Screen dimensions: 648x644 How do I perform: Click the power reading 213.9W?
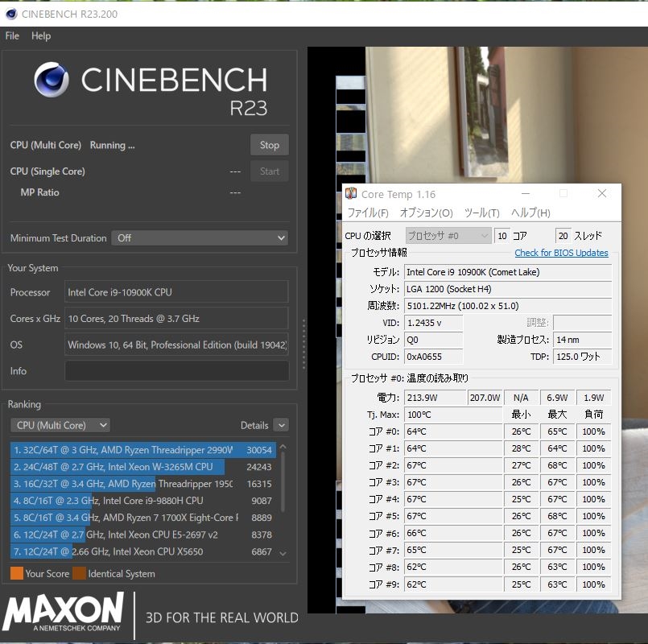pos(435,398)
